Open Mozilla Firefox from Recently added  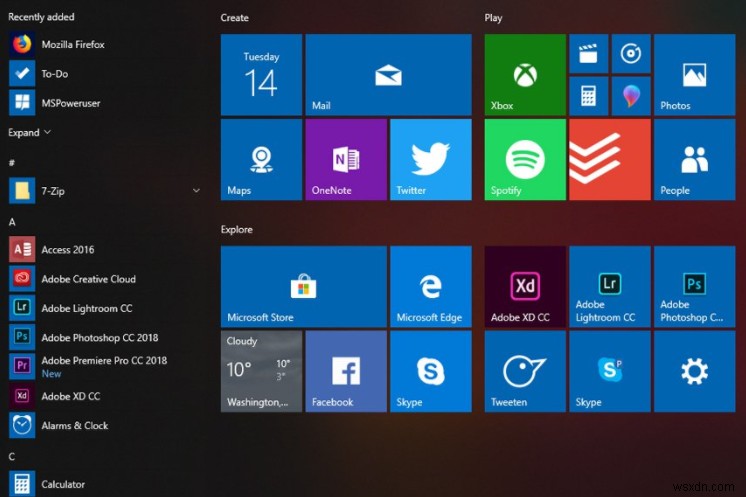click(x=105, y=45)
